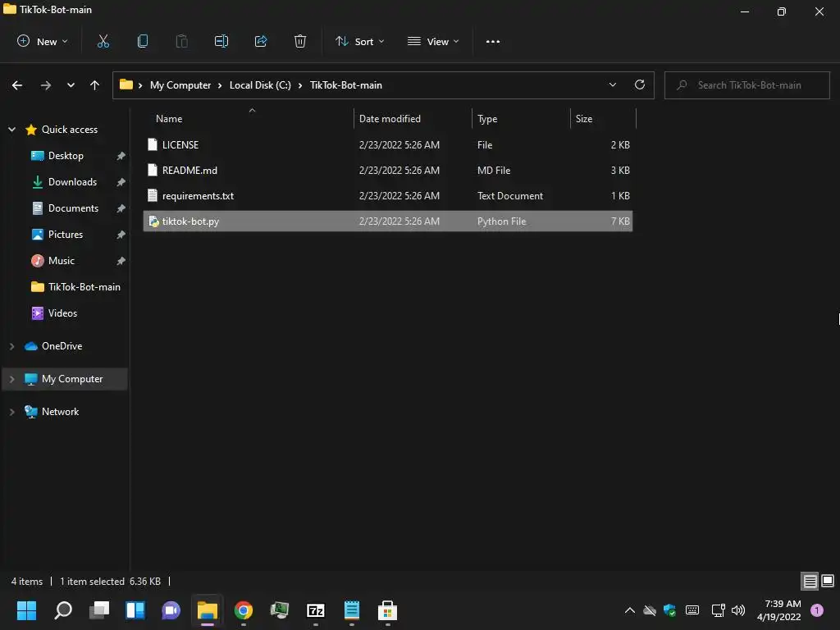Sort by Size column header
Screen dimensions: 840x630
pyautogui.click(x=603, y=119)
